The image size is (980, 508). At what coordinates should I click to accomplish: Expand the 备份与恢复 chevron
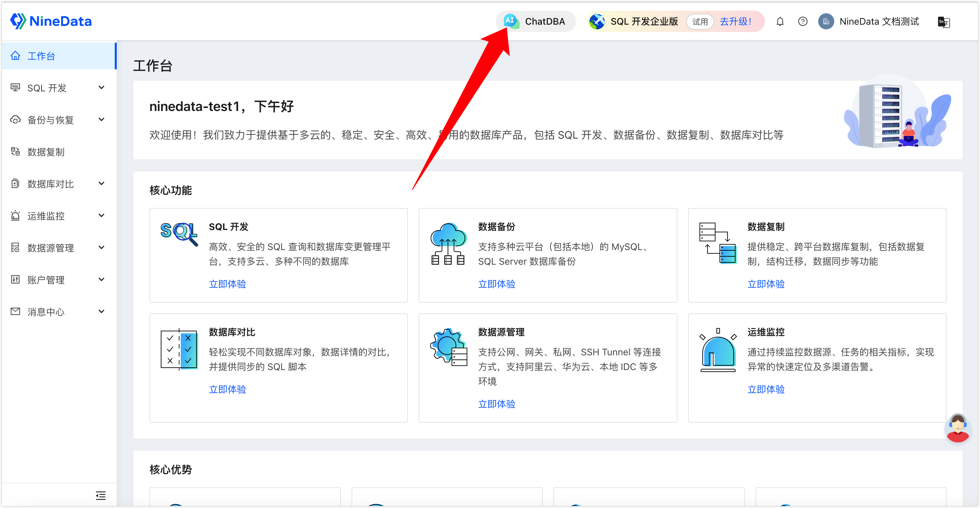101,119
